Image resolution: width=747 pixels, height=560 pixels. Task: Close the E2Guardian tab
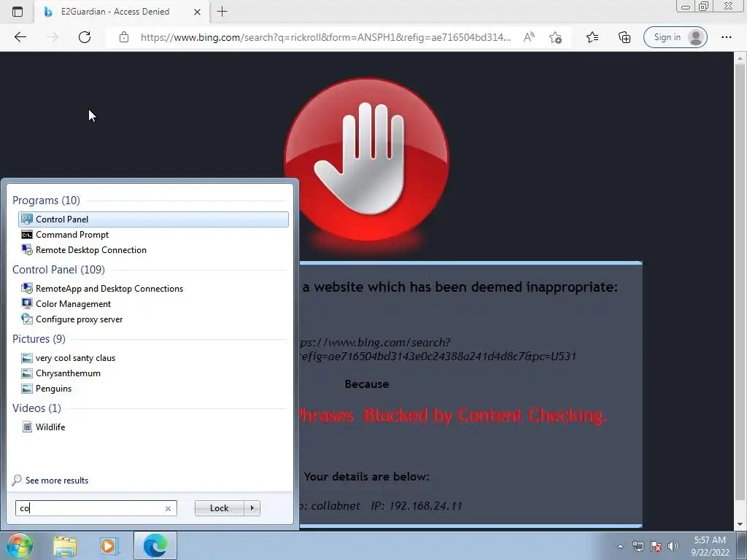(x=197, y=12)
